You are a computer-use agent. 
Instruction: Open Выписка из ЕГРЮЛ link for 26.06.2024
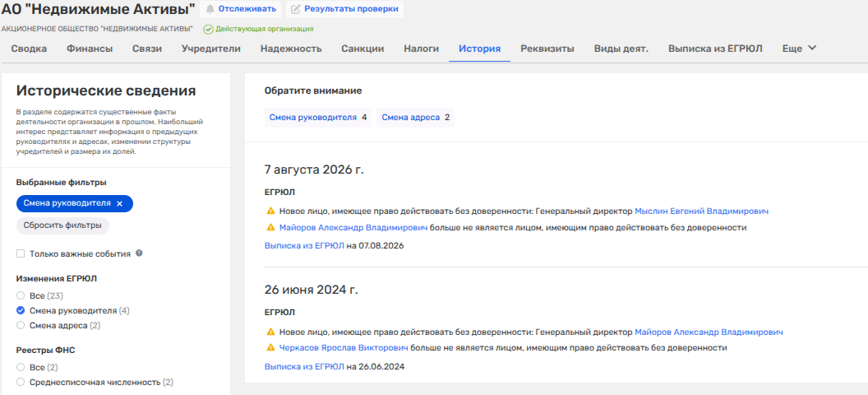[304, 366]
